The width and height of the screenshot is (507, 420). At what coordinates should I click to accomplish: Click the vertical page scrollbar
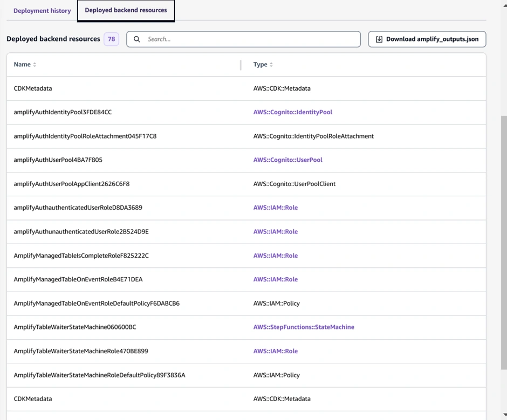click(x=504, y=243)
